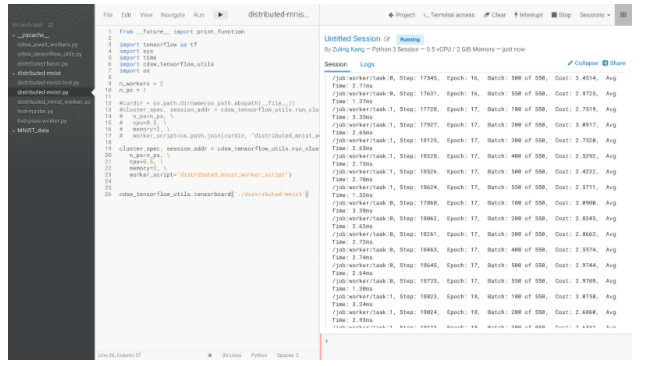Image resolution: width=666 pixels, height=366 pixels.
Task: Interrupt the running session
Action: pos(528,15)
